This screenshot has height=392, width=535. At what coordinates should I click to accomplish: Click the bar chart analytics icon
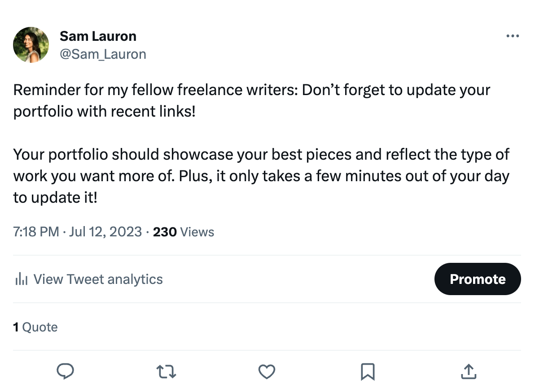22,279
